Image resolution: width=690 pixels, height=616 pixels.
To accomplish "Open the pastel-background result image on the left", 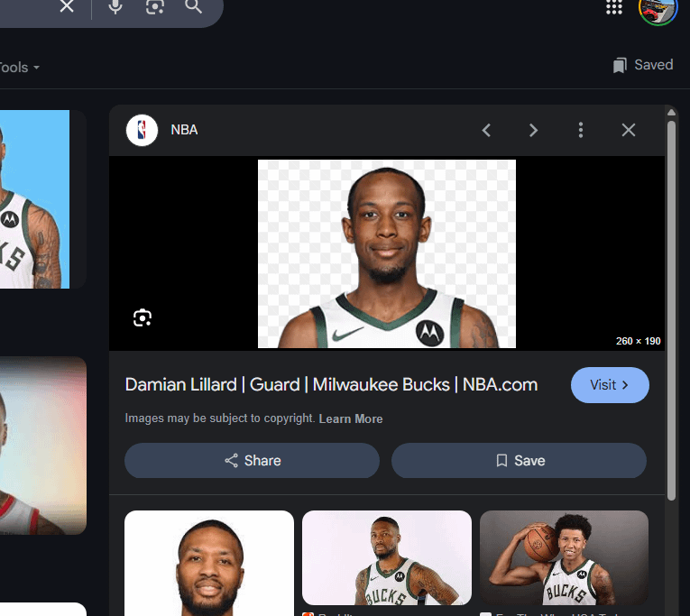I will point(43,446).
